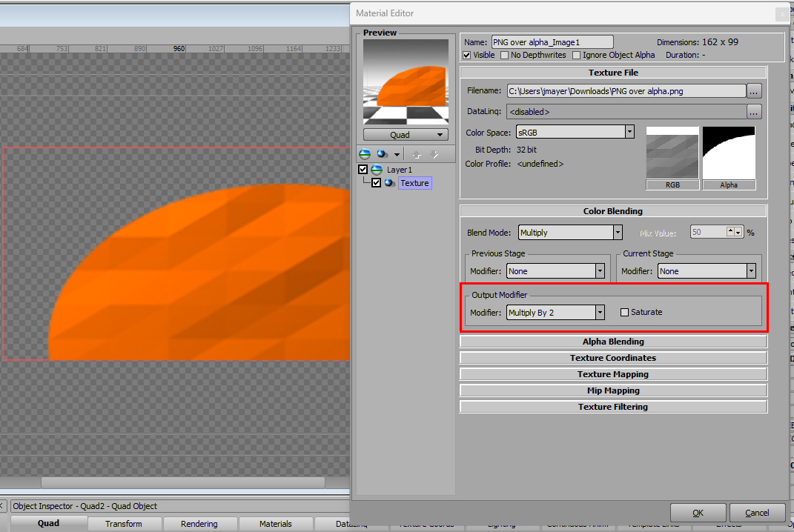This screenshot has height=532, width=794.
Task: Select the Texture item in the layer tree
Action: 414,183
